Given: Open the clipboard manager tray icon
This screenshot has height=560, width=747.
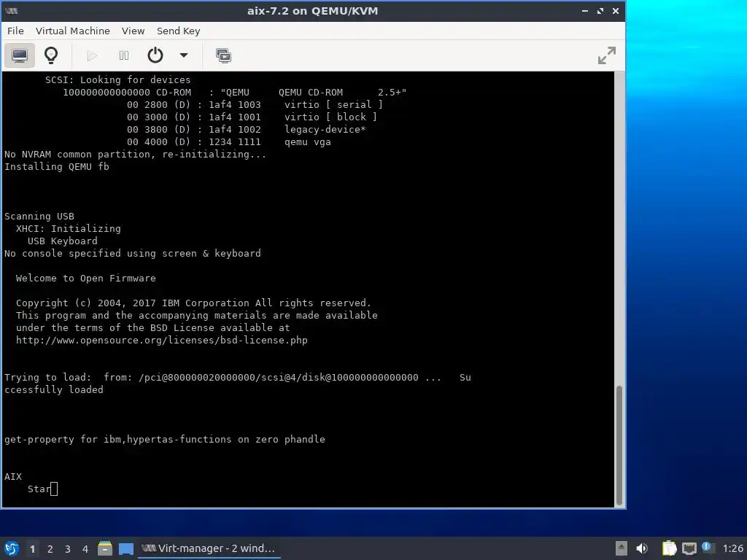Looking at the screenshot, I should point(669,548).
